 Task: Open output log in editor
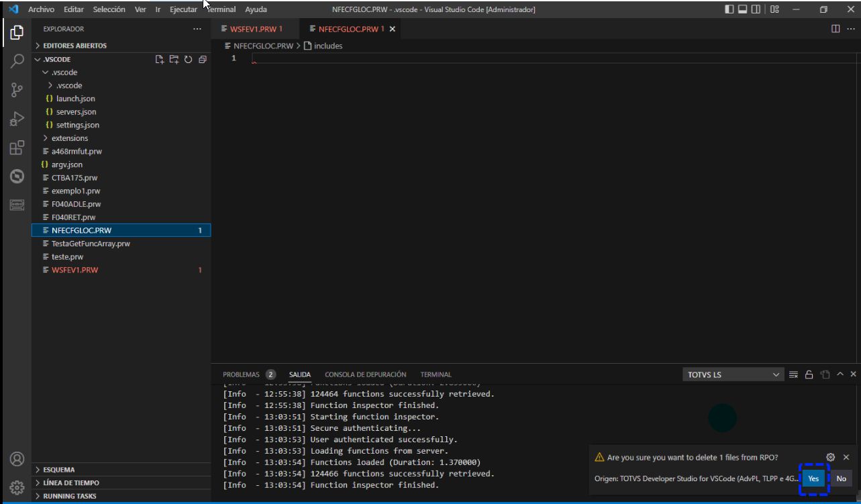click(x=825, y=374)
